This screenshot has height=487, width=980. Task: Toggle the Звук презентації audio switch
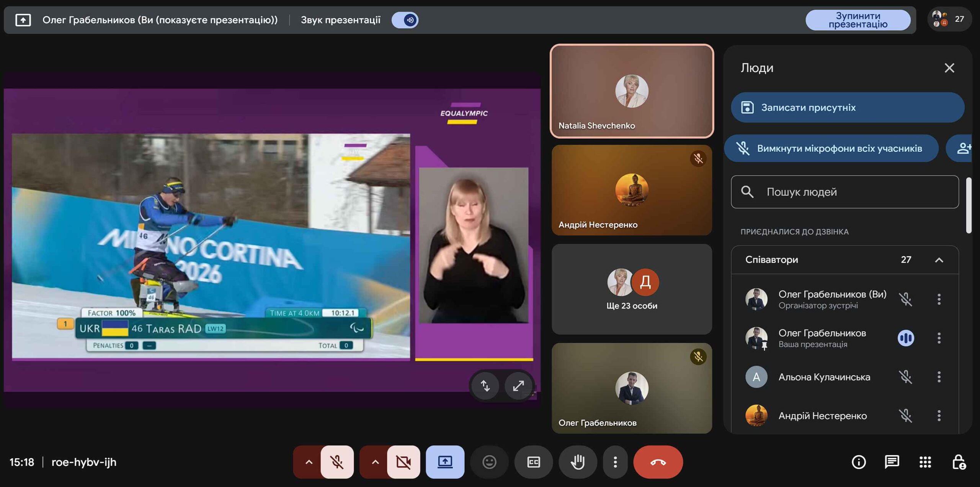tap(405, 20)
